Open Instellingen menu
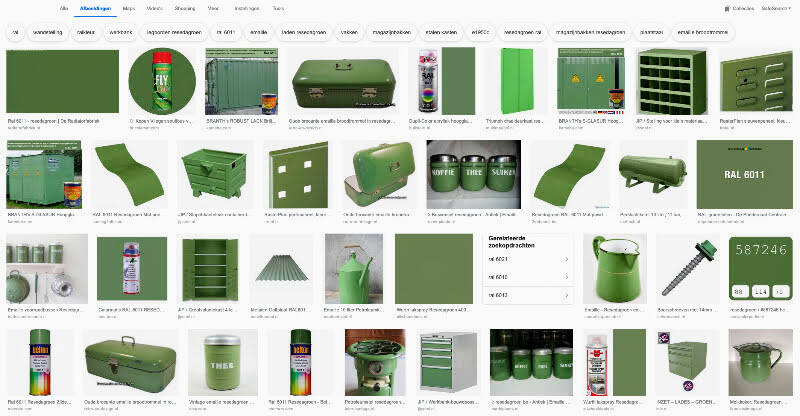Viewport: 800px width, 416px height. tap(247, 9)
